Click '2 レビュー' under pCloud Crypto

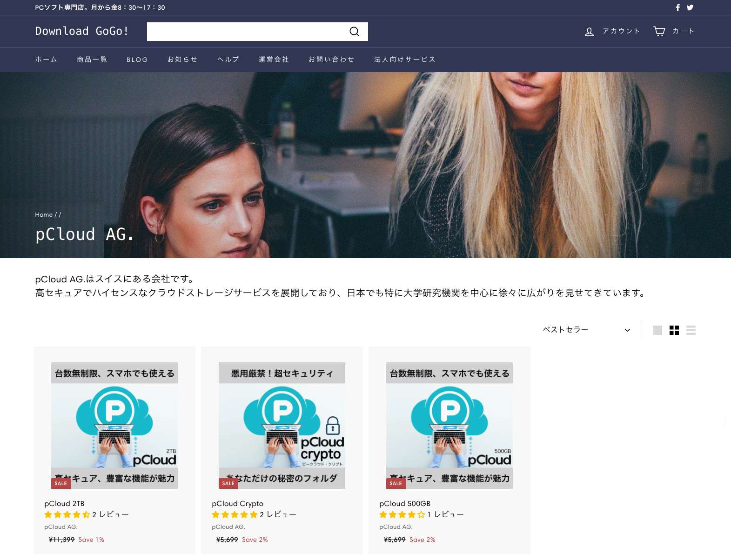point(278,514)
